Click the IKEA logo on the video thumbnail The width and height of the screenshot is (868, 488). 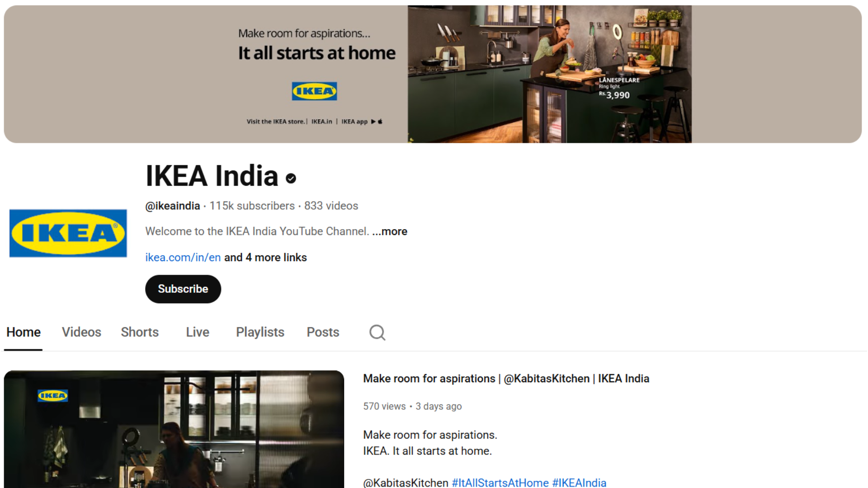click(x=53, y=395)
